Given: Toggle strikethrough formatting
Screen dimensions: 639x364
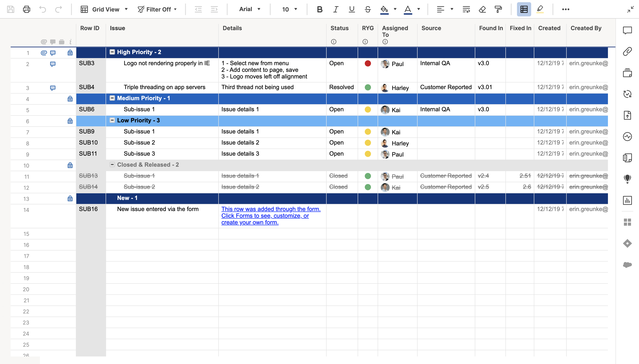Looking at the screenshot, I should pyautogui.click(x=368, y=10).
